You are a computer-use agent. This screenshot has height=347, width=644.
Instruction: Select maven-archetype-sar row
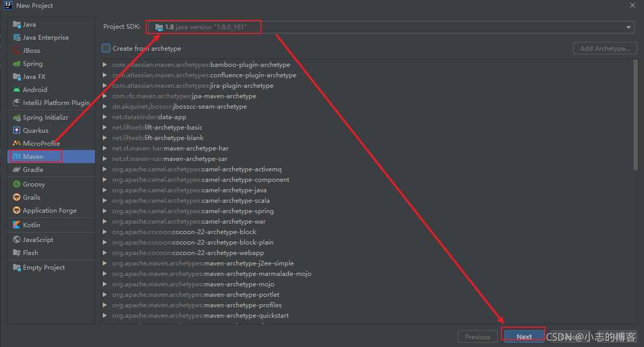366,159
